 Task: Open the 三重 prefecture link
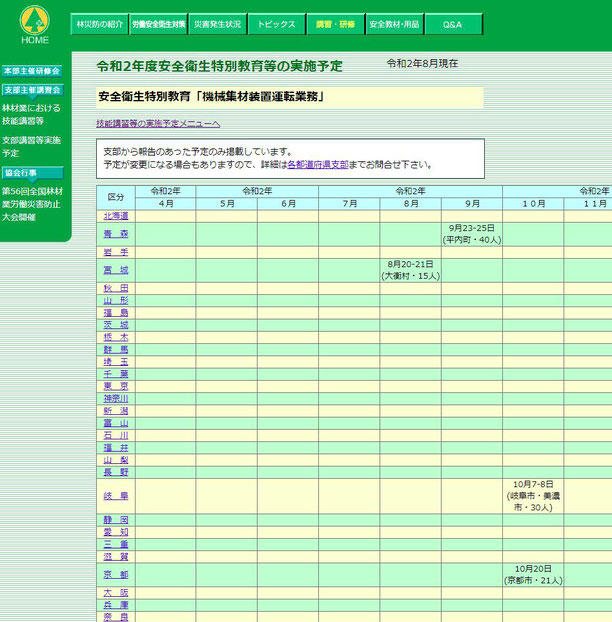(116, 545)
